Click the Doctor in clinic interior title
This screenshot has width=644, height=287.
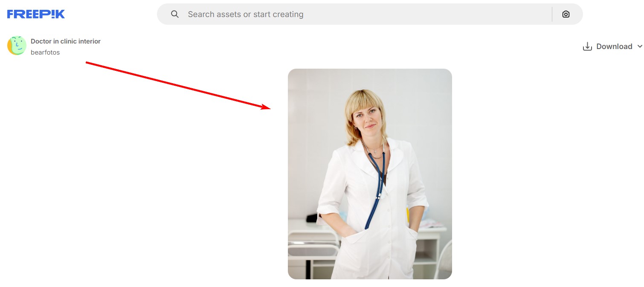[x=66, y=41]
